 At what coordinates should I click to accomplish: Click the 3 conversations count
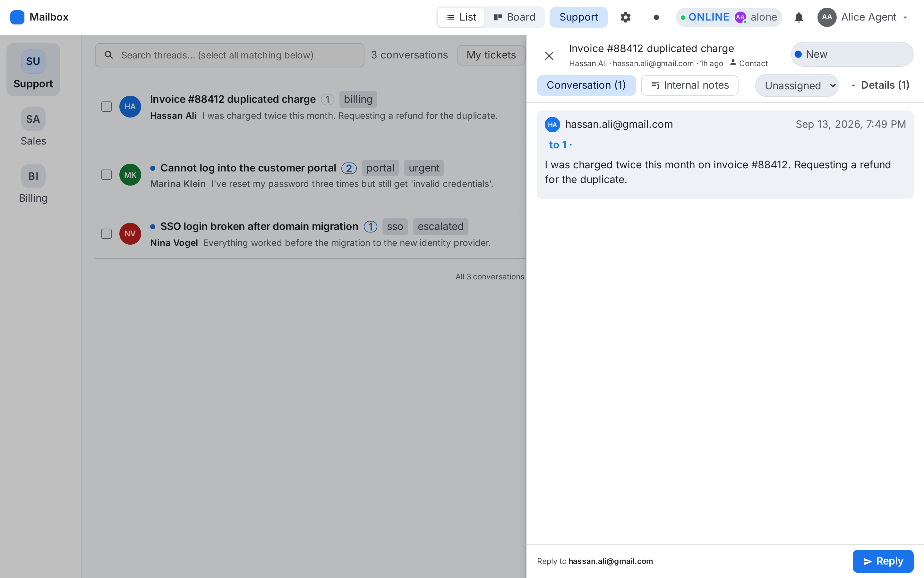pyautogui.click(x=409, y=55)
